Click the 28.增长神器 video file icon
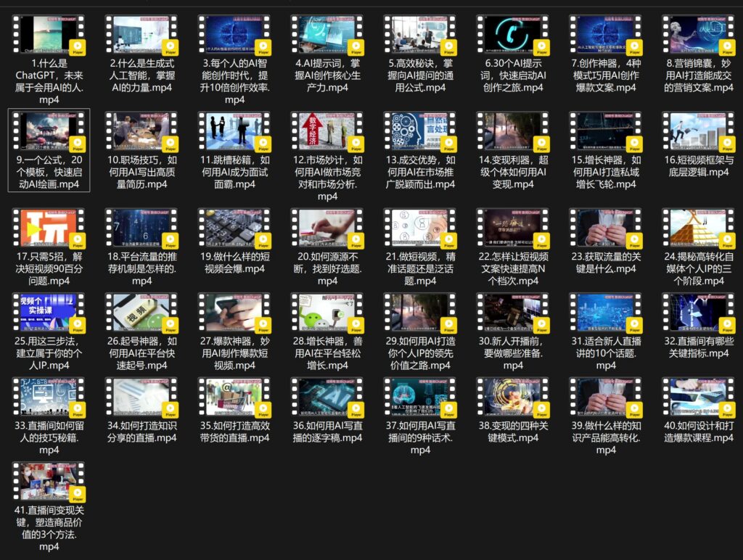Image resolution: width=743 pixels, height=560 pixels. 327,313
